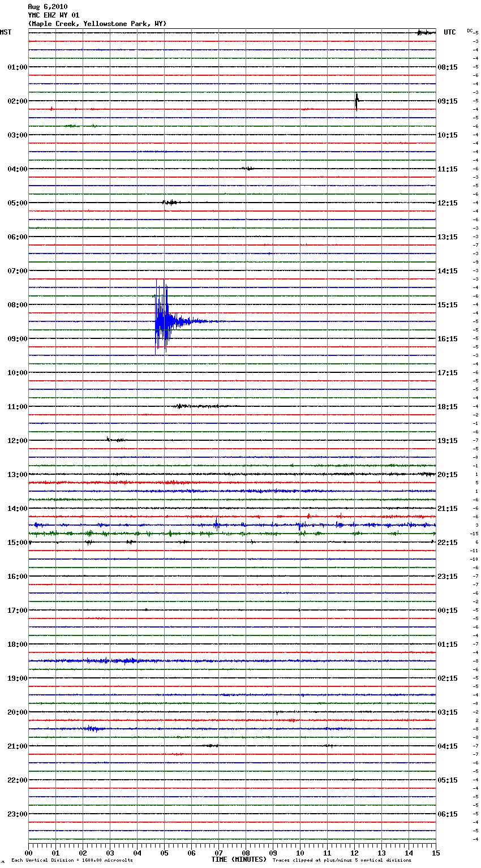
Task: Click the "21:00" MST time label
Action: (x=18, y=746)
